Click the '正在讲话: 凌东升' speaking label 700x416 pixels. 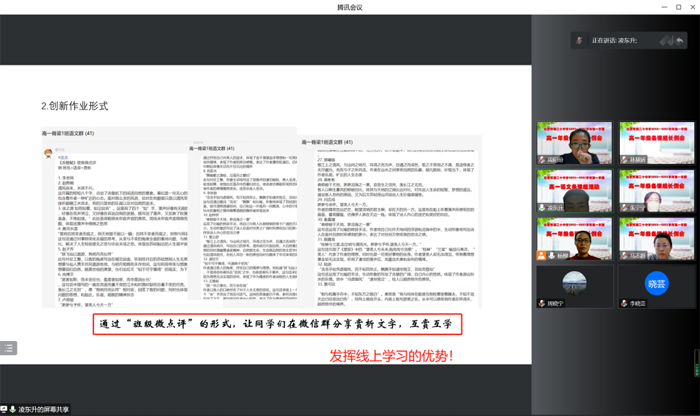(614, 41)
